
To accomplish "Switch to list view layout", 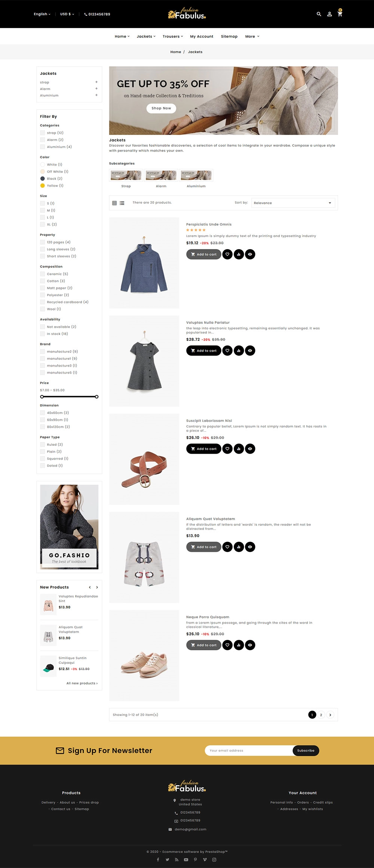I will (122, 203).
